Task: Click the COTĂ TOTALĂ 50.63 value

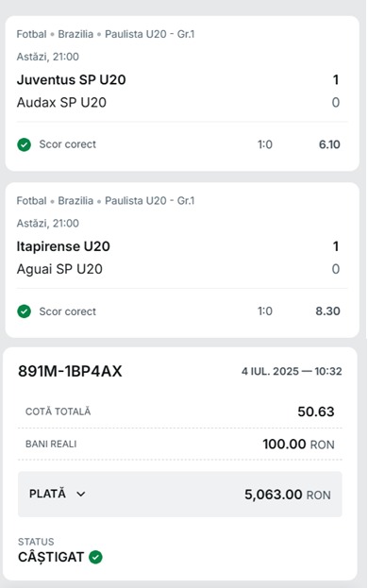Action: [x=316, y=412]
